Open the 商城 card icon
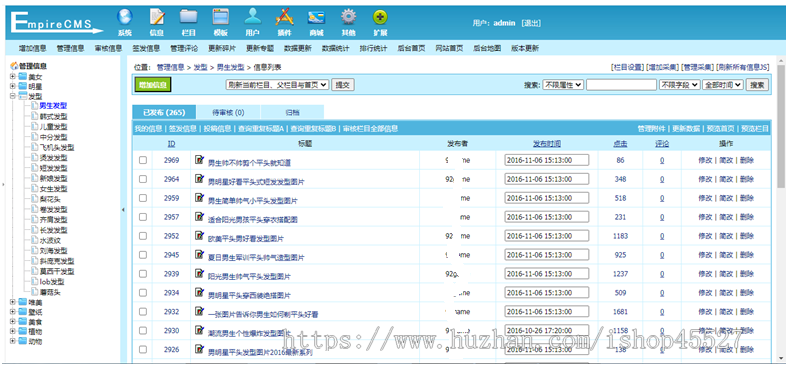 [x=316, y=18]
